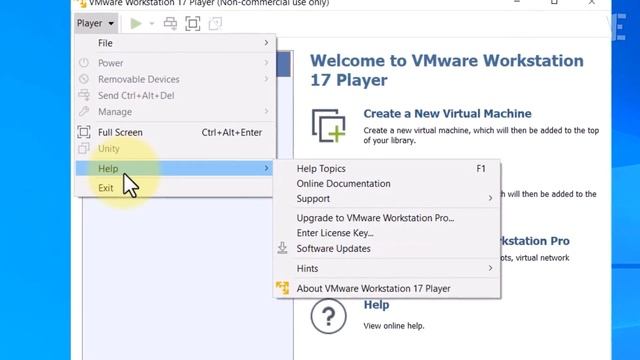640x360 pixels.
Task: Open the Manage submenu entry
Action: (x=174, y=111)
